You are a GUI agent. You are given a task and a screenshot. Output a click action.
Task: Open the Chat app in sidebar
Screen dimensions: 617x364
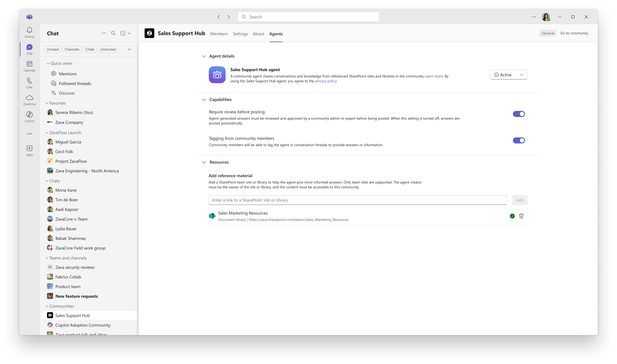pyautogui.click(x=30, y=50)
